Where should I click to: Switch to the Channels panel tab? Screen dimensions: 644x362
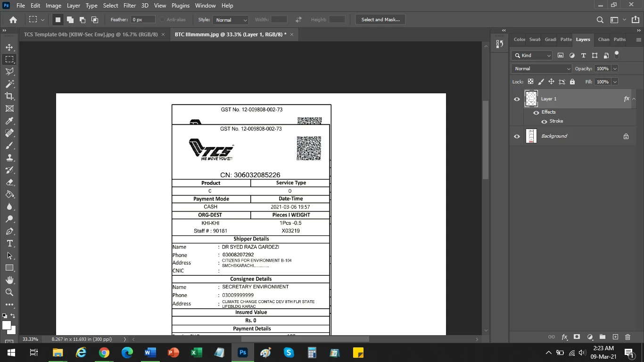(x=603, y=40)
